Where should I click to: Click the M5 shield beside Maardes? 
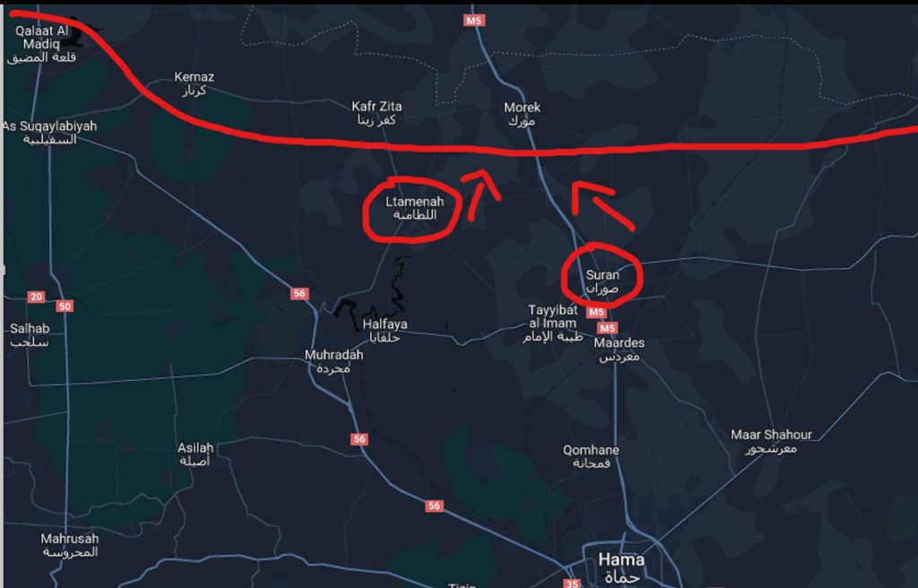[x=607, y=328]
